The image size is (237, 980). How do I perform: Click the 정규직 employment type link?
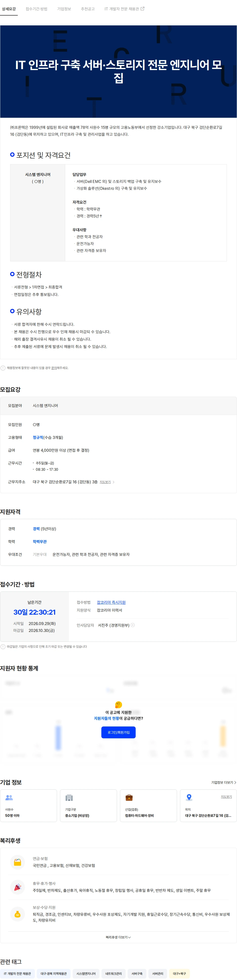pos(38,437)
